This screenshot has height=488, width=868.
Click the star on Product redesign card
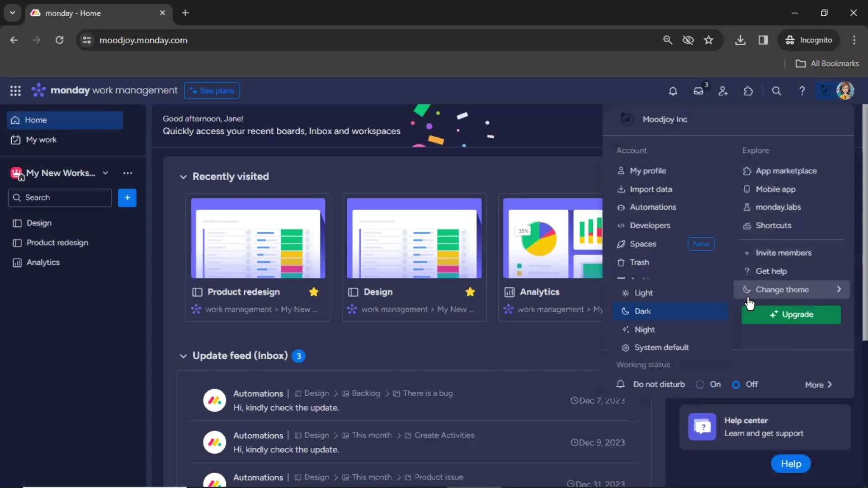pos(314,292)
